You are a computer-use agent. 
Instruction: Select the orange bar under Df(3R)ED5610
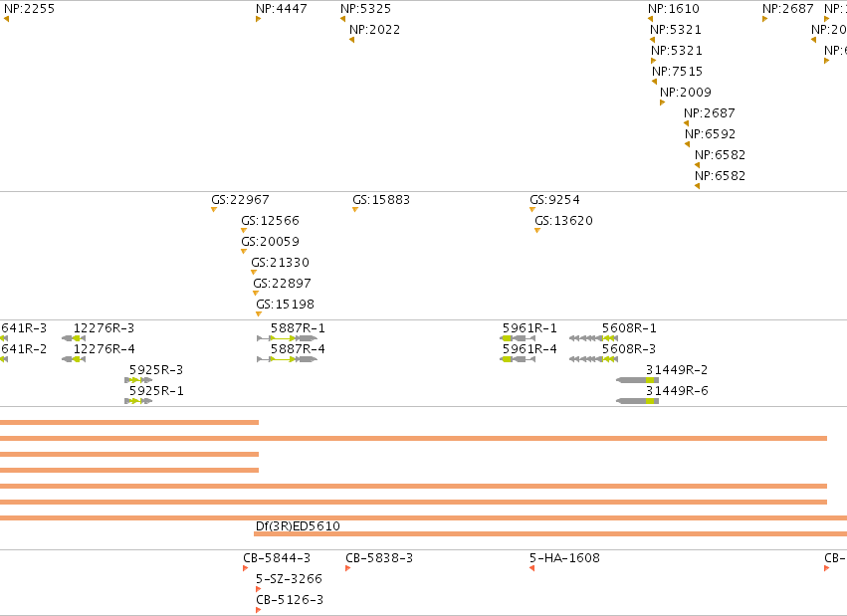[x=550, y=534]
